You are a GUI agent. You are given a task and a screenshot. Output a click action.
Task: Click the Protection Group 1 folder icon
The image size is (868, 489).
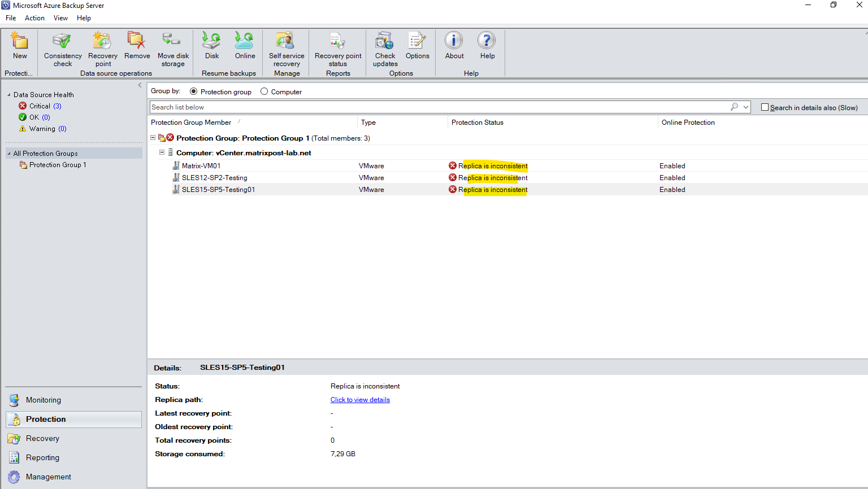23,165
